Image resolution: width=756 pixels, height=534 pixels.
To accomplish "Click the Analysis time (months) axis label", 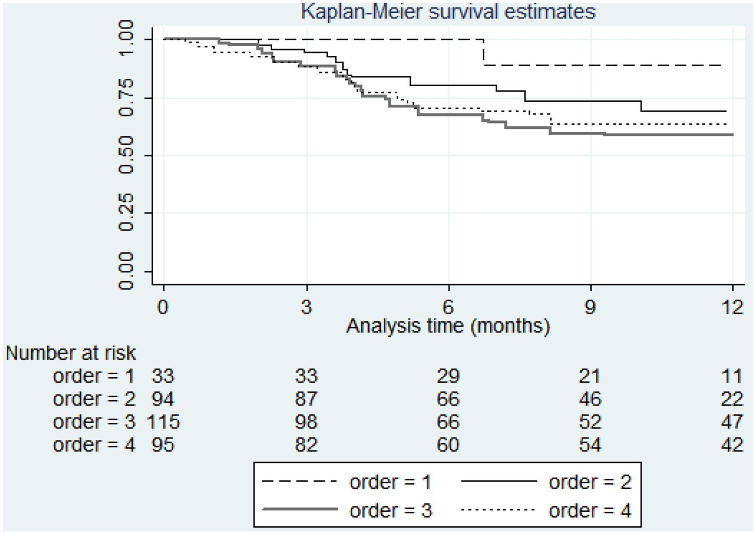I will click(x=448, y=326).
